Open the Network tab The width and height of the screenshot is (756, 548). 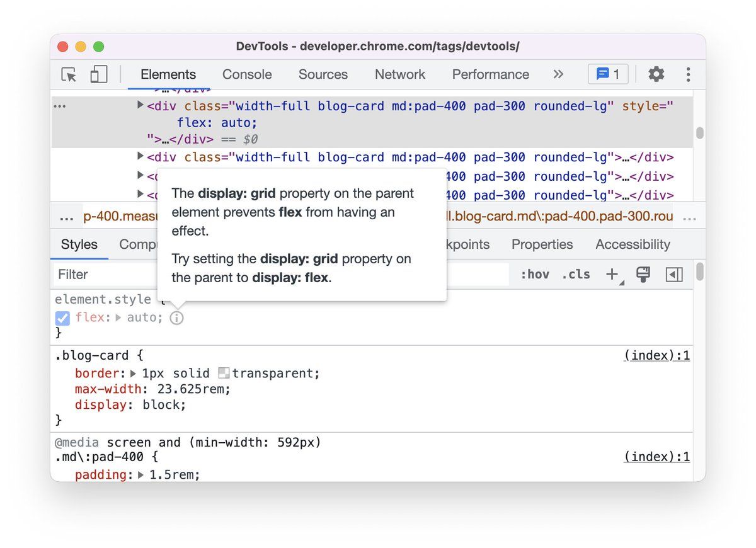click(399, 74)
